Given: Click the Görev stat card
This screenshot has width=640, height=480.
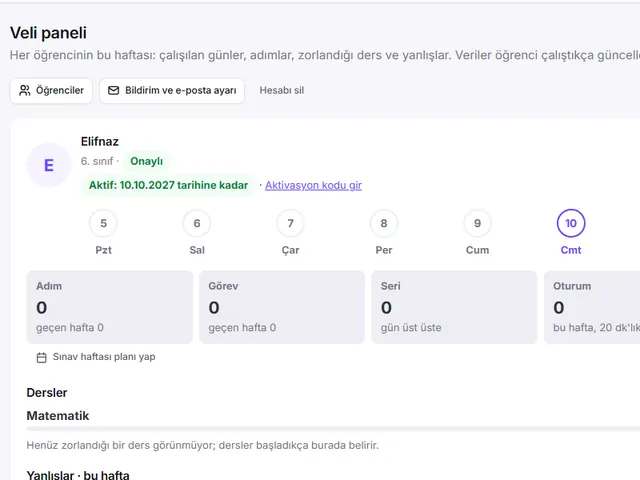Looking at the screenshot, I should point(282,307).
